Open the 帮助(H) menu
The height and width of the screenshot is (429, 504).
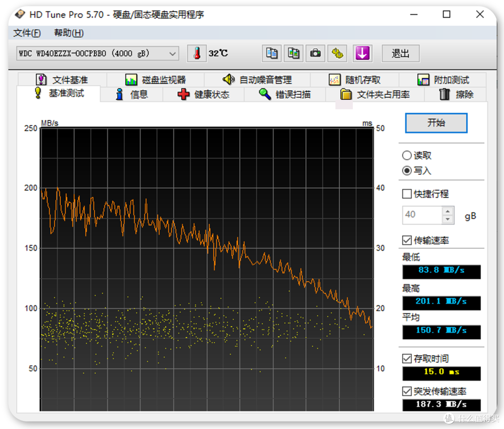[x=69, y=33]
